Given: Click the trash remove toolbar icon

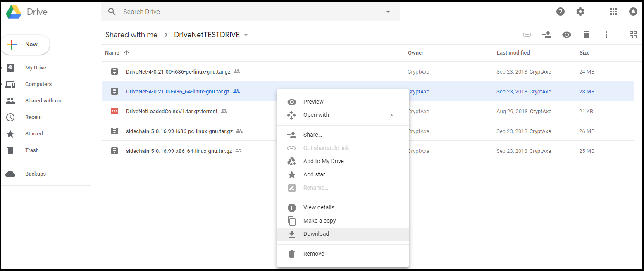Looking at the screenshot, I should [587, 35].
